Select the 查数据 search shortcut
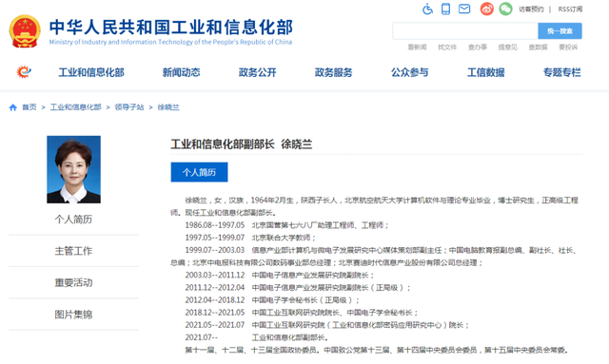Image resolution: width=609 pixels, height=364 pixels. click(x=538, y=47)
